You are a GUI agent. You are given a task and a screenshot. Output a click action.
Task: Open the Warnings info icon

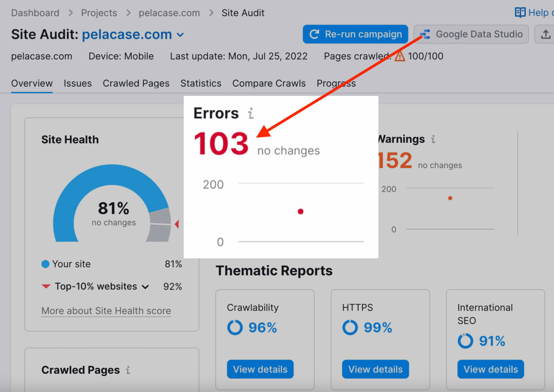point(433,139)
